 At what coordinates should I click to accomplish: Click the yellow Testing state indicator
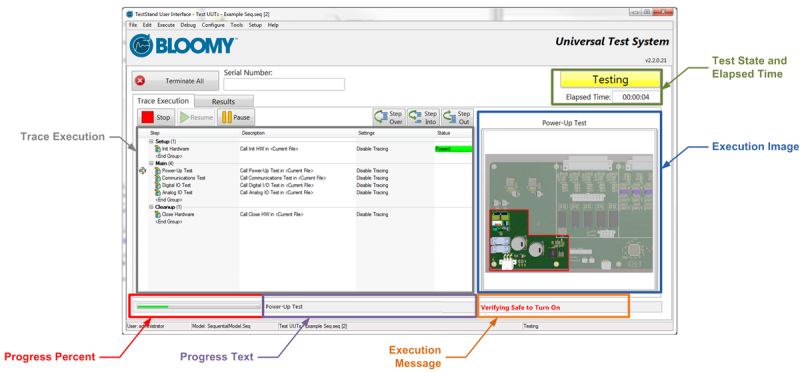click(610, 80)
